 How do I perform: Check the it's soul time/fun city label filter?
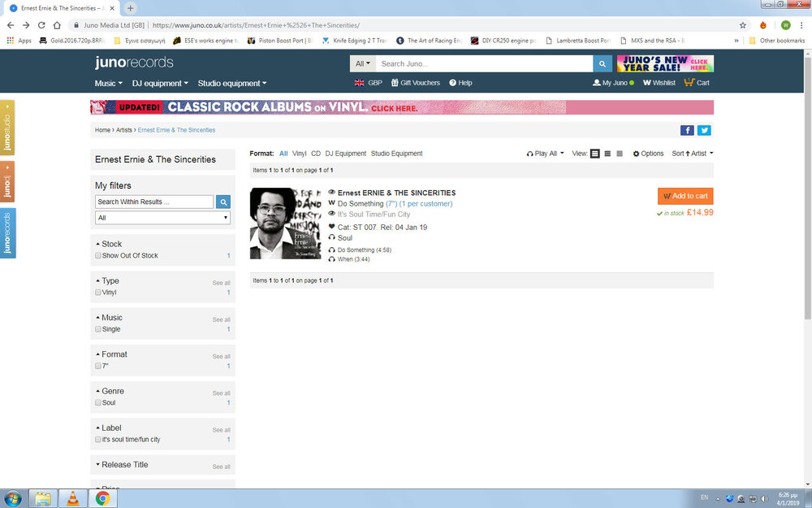click(98, 440)
